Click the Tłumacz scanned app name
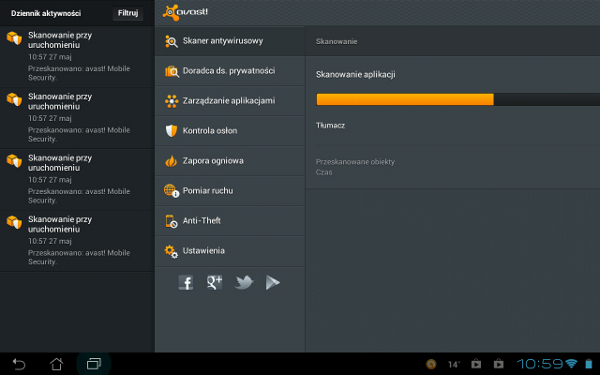600x375 pixels. (330, 126)
